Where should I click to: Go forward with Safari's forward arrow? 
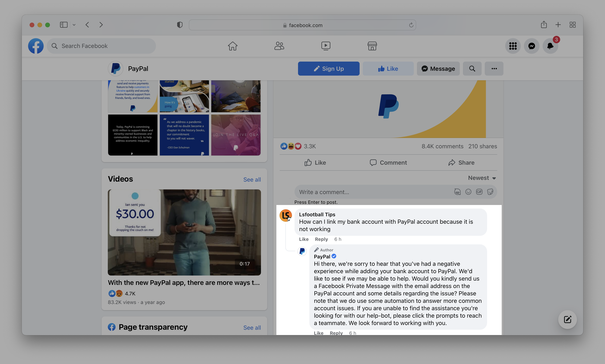101,25
